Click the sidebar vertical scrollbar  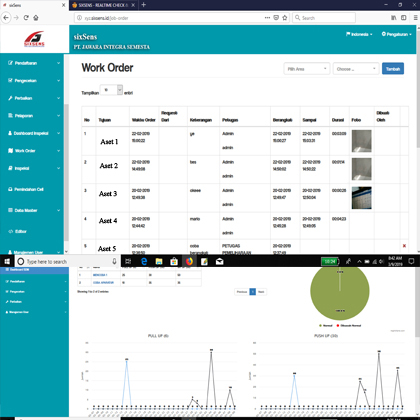coord(66,172)
